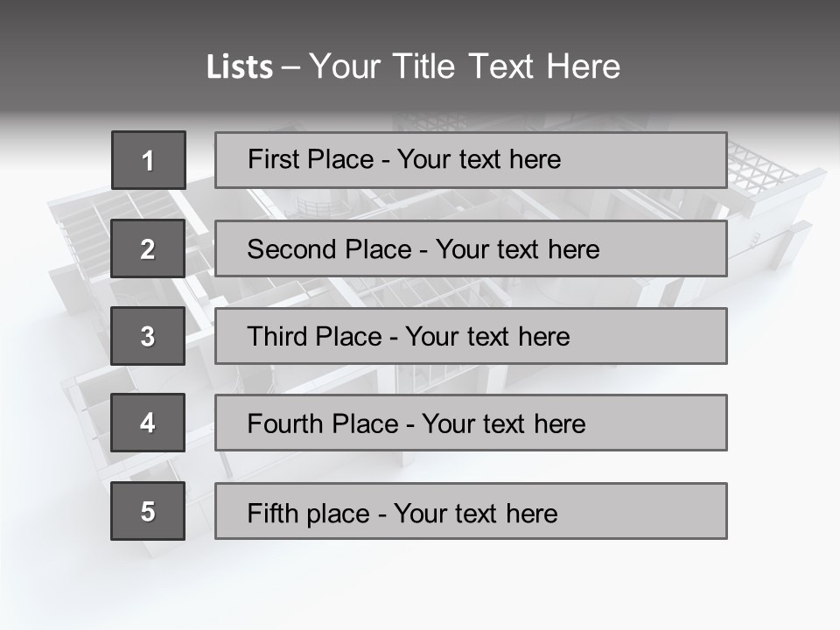Screen dimensions: 840x630
Task: Click the word "Third" in the third bar
Action: pos(279,337)
